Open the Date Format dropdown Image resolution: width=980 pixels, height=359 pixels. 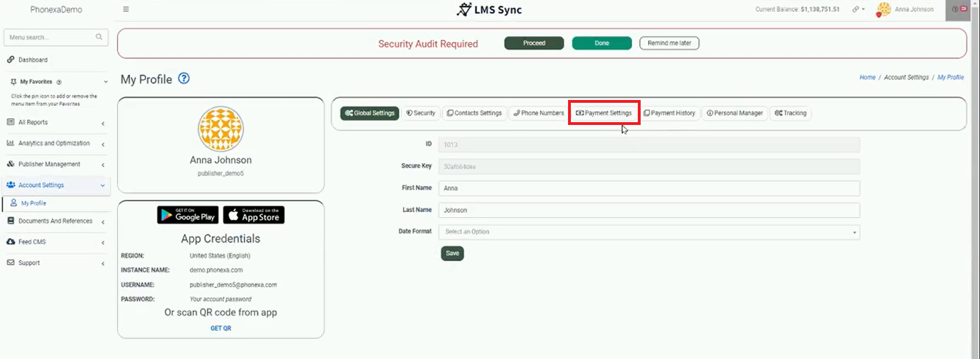pyautogui.click(x=649, y=232)
